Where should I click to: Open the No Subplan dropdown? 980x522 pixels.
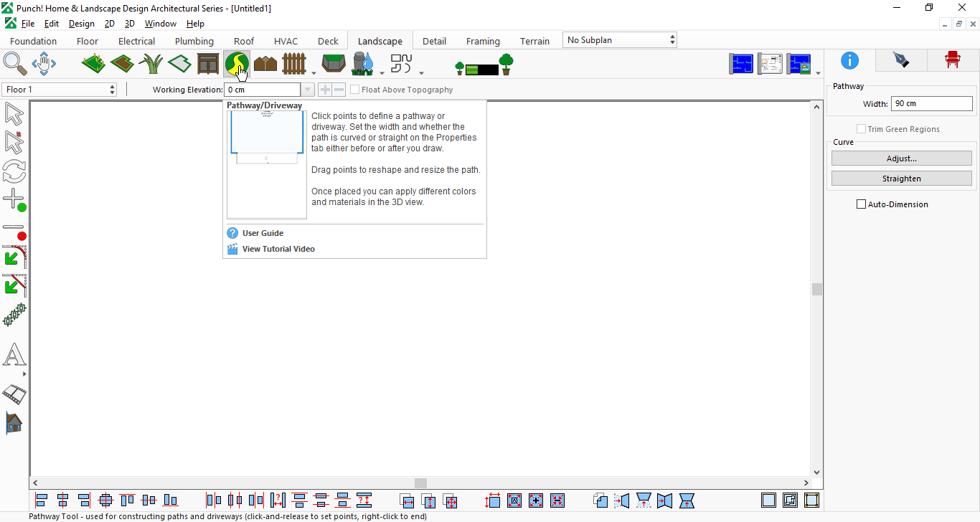[620, 40]
